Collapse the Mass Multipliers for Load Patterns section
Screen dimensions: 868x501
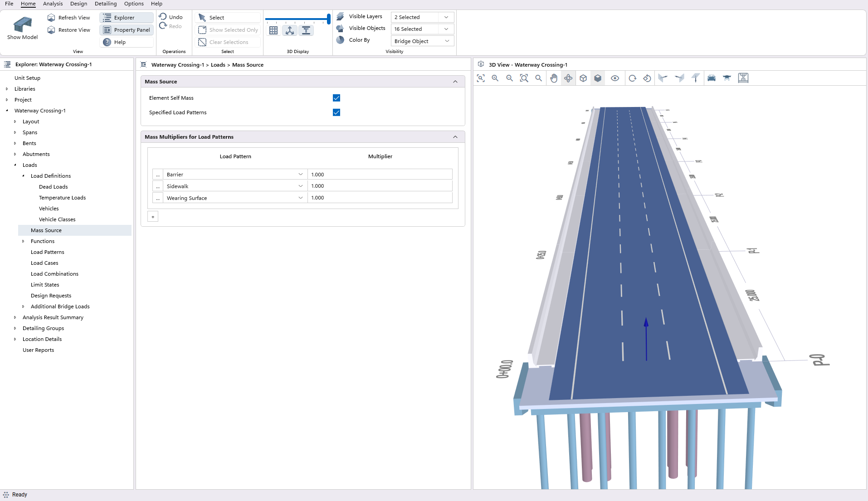tap(455, 137)
